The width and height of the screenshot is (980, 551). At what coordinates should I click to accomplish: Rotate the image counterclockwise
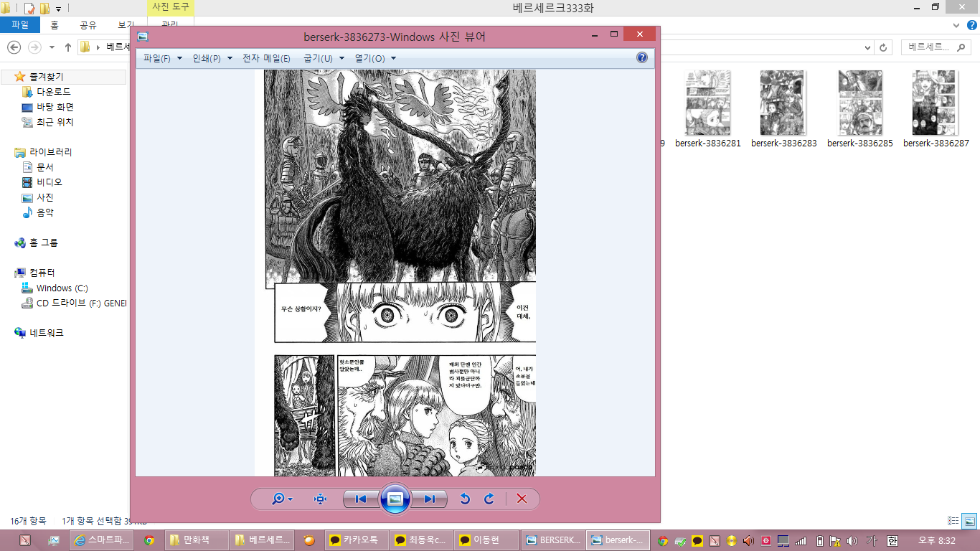click(465, 499)
